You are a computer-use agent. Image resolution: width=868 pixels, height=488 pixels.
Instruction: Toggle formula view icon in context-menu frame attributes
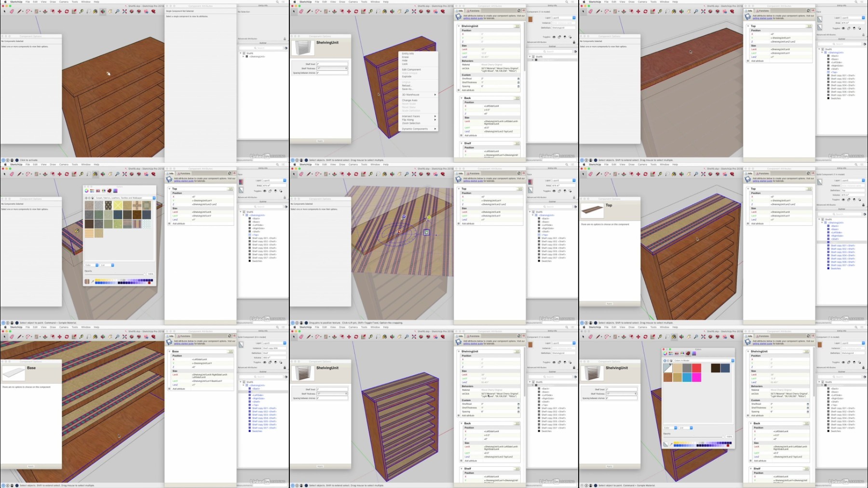click(523, 11)
